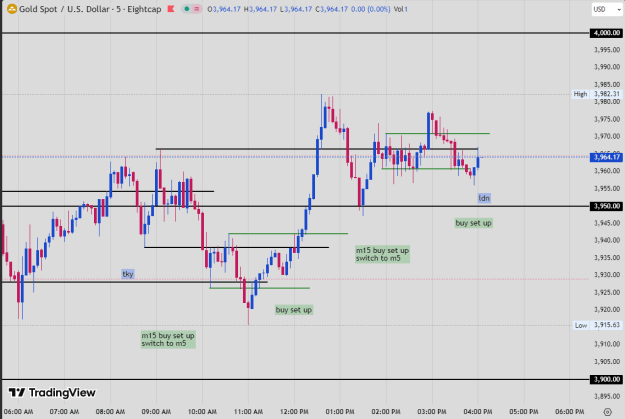This screenshot has height=419, width=625.
Task: Open chart settings gear at bottom right
Action: click(607, 412)
